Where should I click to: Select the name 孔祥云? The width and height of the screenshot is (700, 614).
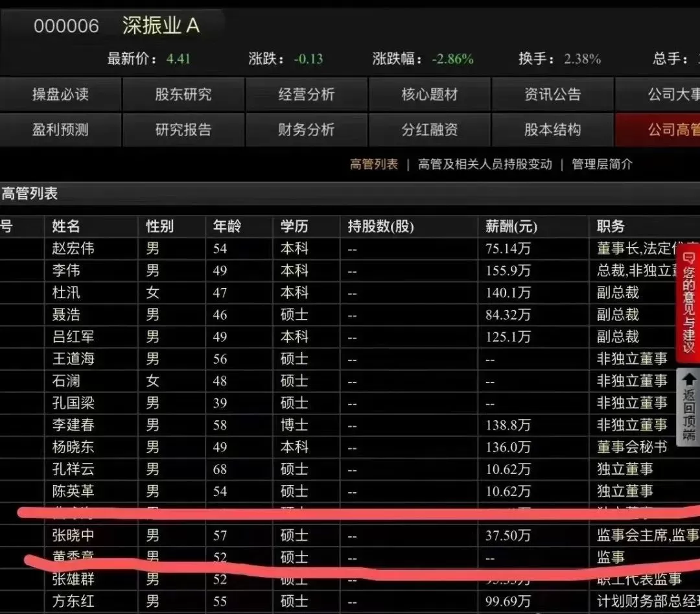73,469
